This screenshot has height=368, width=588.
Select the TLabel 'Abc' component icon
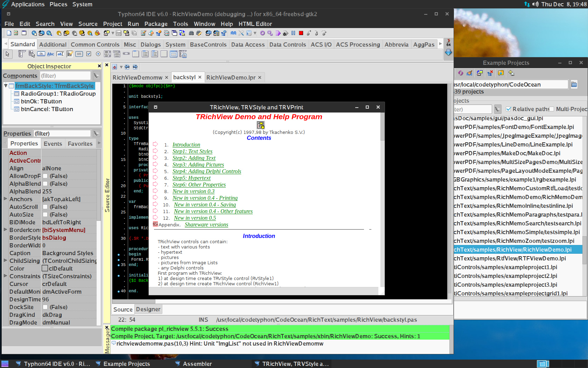point(51,54)
